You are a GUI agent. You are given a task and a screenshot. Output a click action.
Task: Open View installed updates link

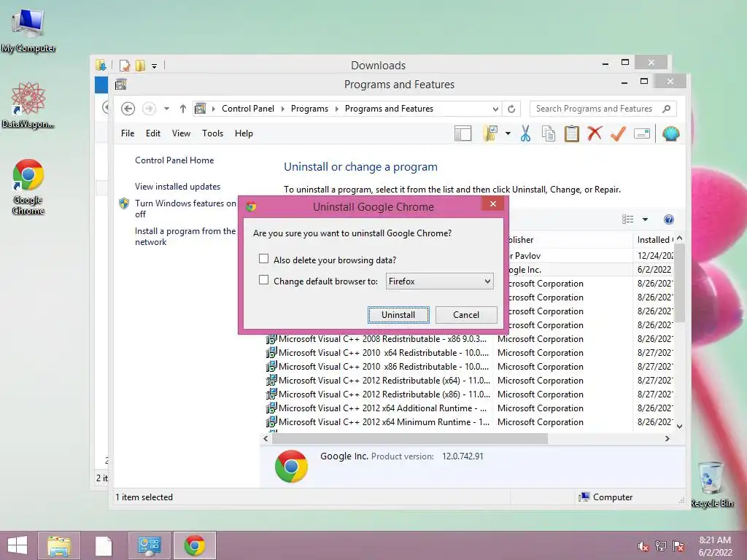pos(178,187)
